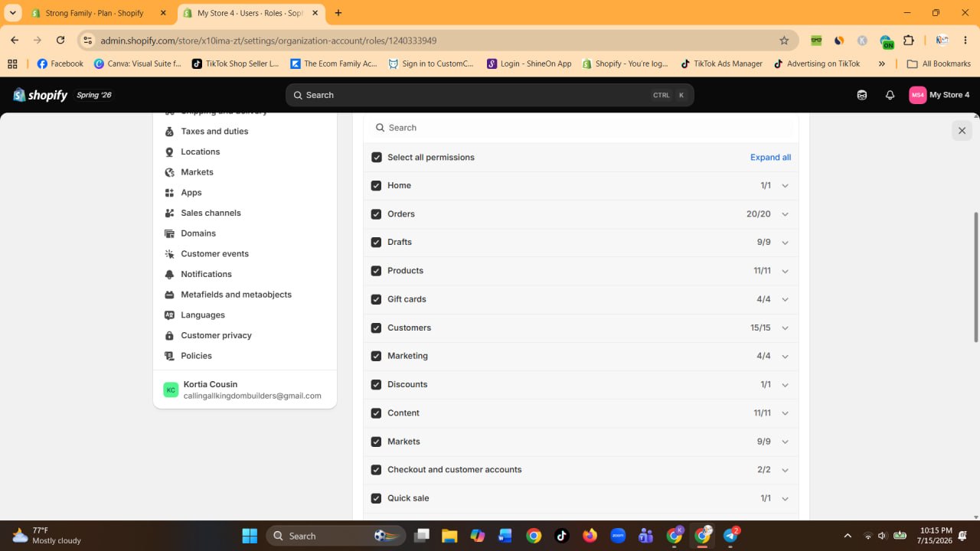Click the Shopify logo in the header

coord(41,95)
